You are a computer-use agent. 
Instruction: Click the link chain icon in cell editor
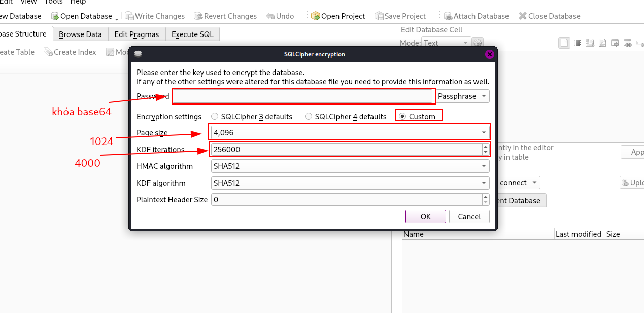[x=628, y=43]
